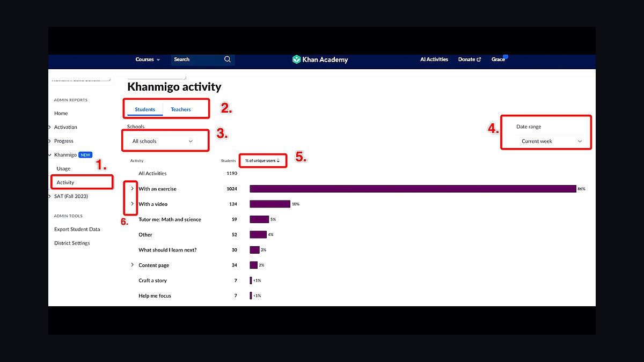
Task: Go to Home in admin reports
Action: coord(61,113)
